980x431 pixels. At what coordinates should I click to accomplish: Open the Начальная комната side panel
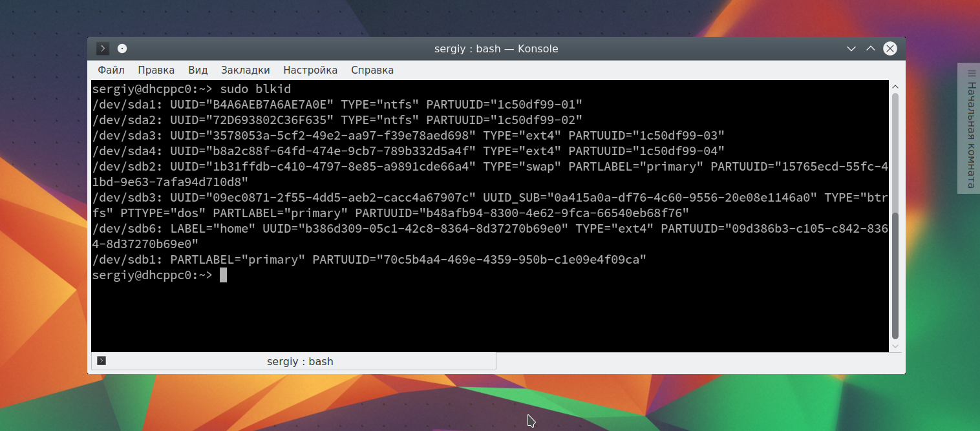[x=969, y=127]
